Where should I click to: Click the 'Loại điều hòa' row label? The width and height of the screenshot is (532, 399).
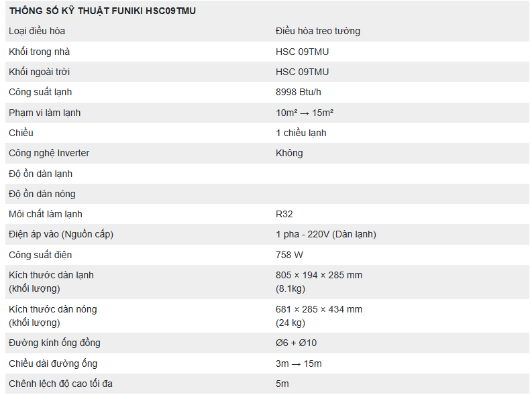[37, 31]
